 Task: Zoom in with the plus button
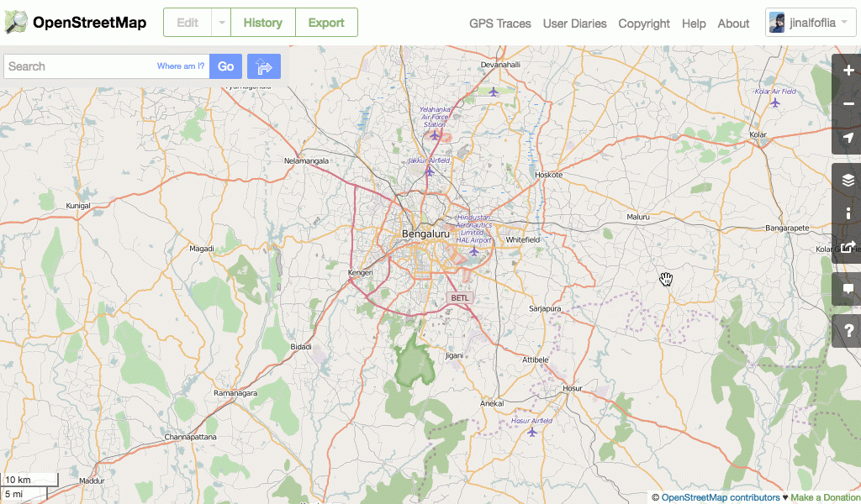(848, 71)
